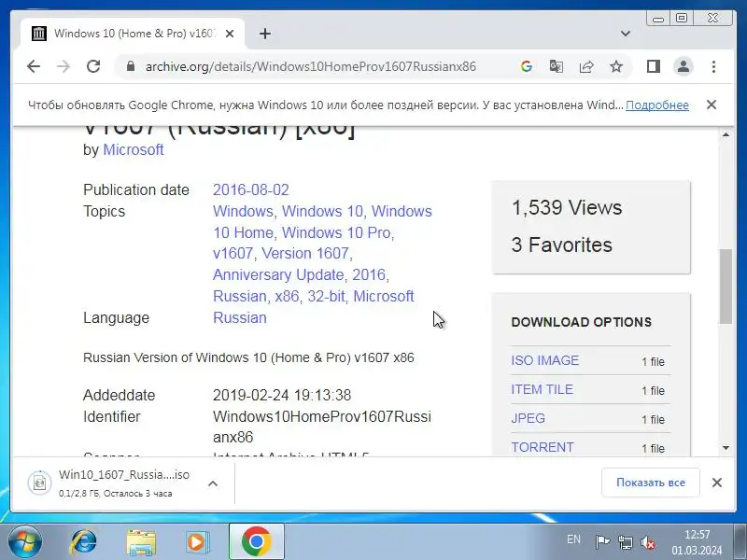This screenshot has height=560, width=747.
Task: Open a new tab with the plus button
Action: click(x=265, y=34)
